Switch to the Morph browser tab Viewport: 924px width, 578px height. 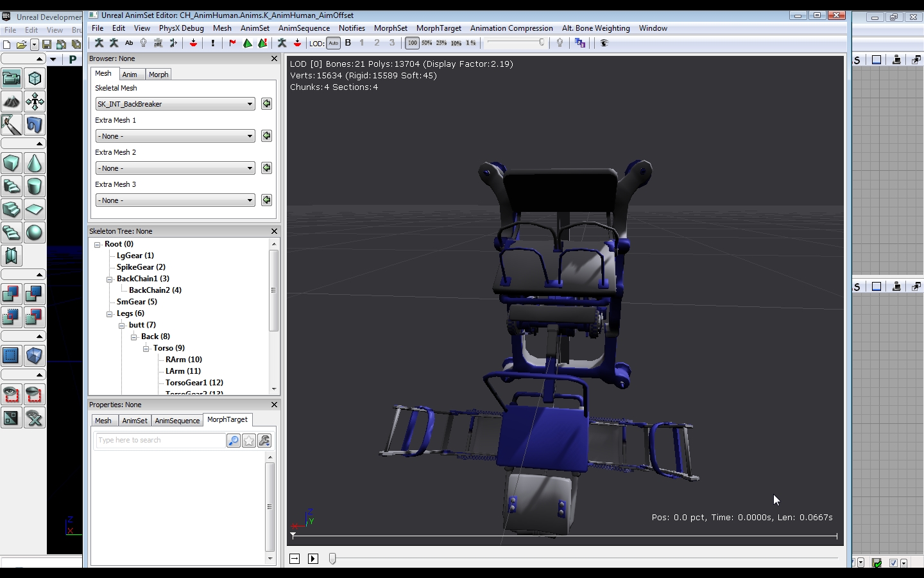[158, 74]
